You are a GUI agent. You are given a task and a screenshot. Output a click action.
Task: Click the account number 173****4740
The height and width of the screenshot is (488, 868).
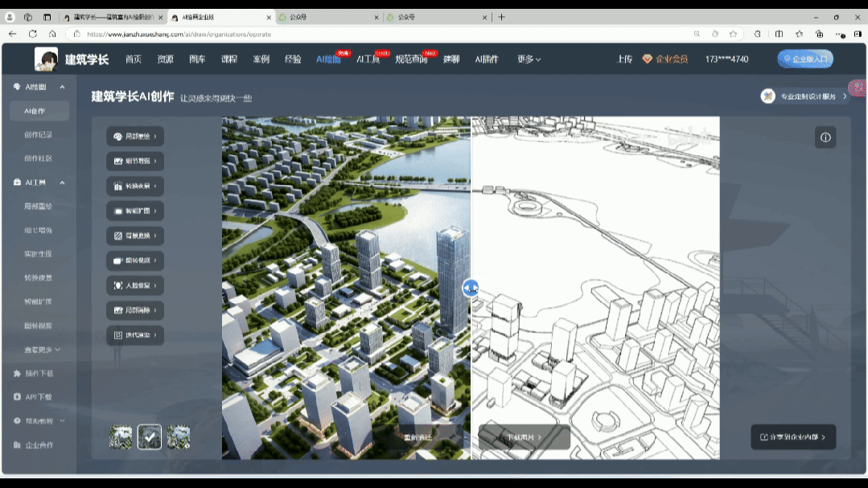(727, 59)
